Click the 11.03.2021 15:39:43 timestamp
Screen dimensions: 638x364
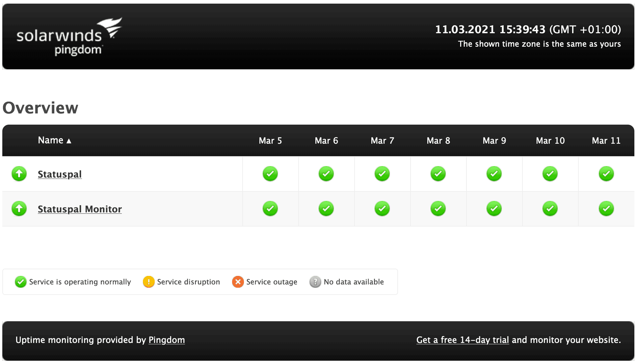point(490,30)
